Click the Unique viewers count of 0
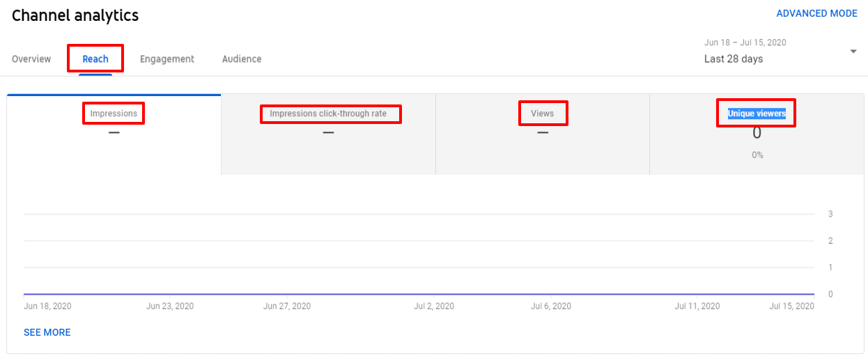This screenshot has height=358, width=868. 757,134
